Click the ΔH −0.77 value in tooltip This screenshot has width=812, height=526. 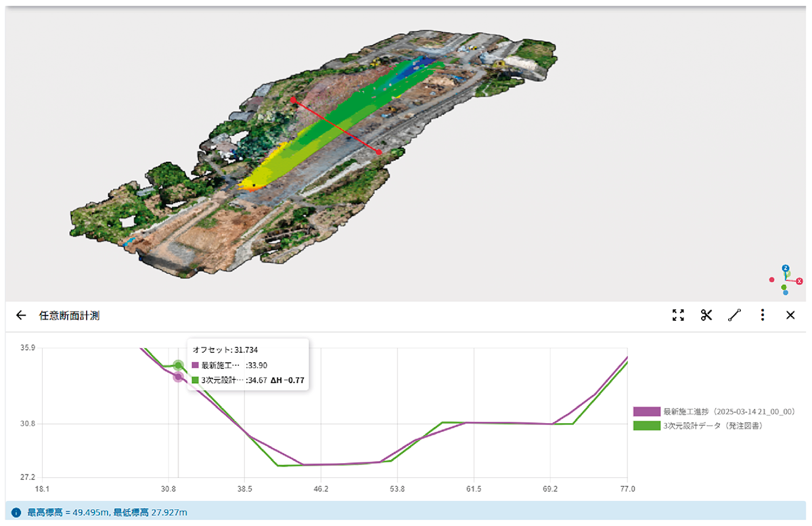[x=287, y=380]
